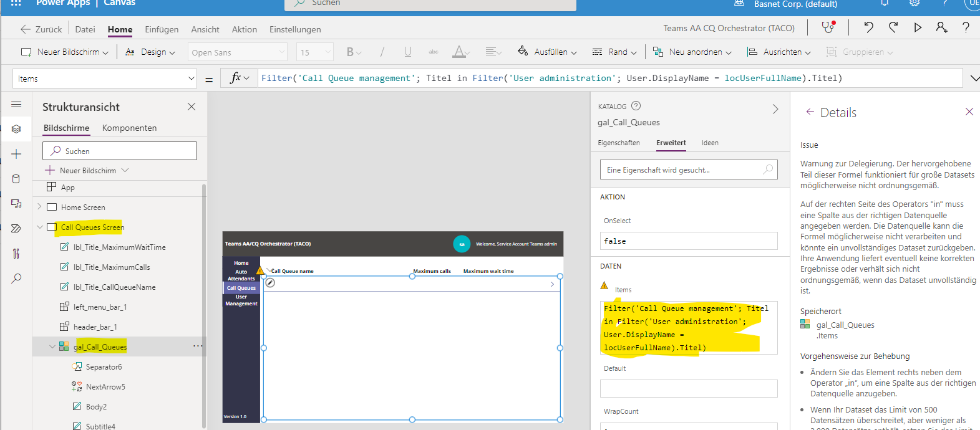980x430 pixels.
Task: Open the media icon in left rail
Action: (16, 204)
